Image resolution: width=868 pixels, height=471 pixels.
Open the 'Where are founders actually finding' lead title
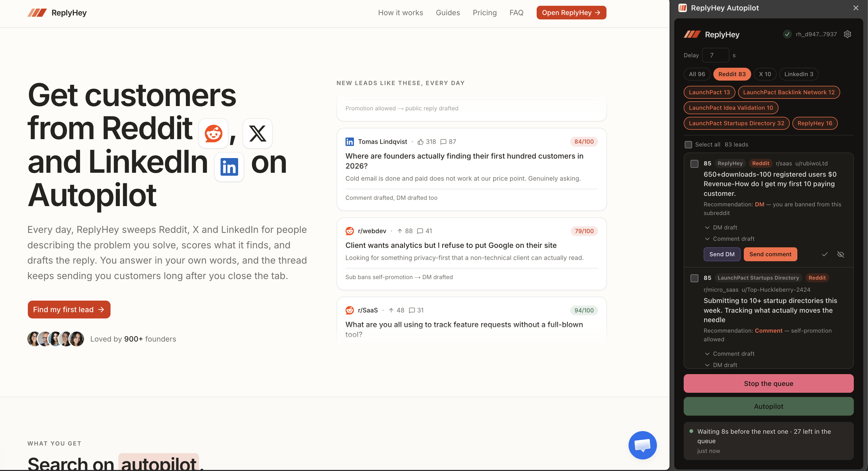pos(464,161)
